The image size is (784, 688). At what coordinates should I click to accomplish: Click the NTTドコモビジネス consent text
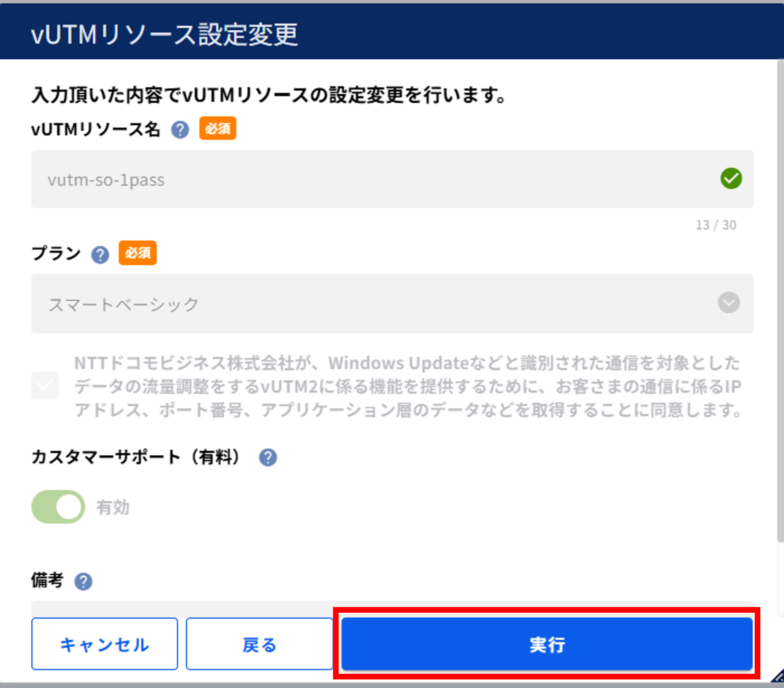407,386
